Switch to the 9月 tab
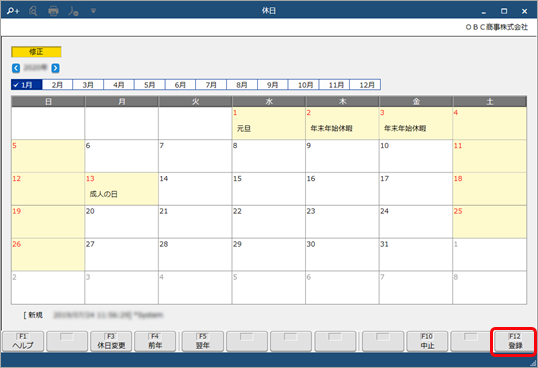Screen dimensions: 538x368 pos(272,85)
